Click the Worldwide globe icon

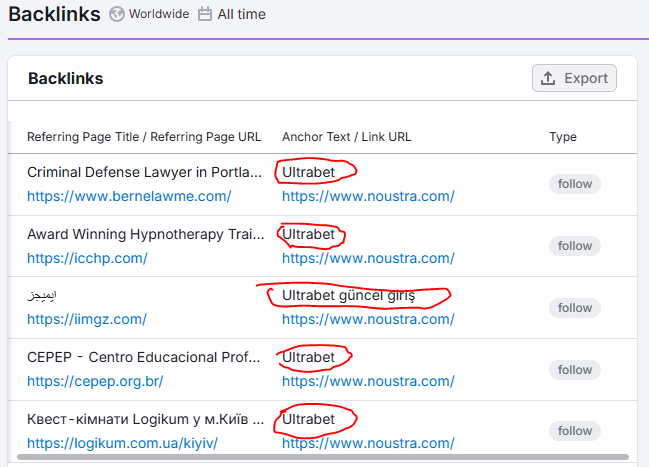coord(117,14)
